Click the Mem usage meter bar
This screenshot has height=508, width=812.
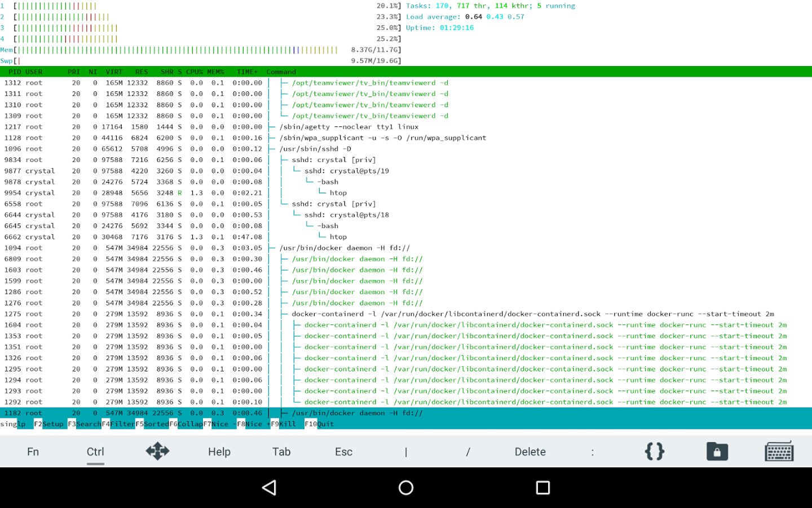176,50
